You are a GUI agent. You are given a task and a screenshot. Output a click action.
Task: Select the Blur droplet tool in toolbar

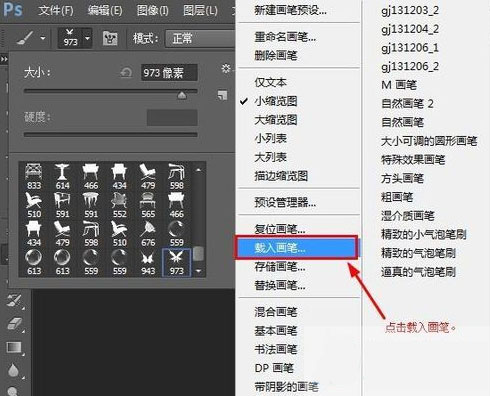pos(13,370)
